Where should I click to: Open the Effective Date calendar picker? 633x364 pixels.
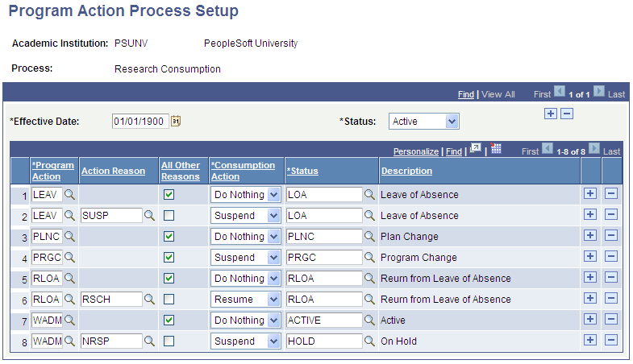177,122
